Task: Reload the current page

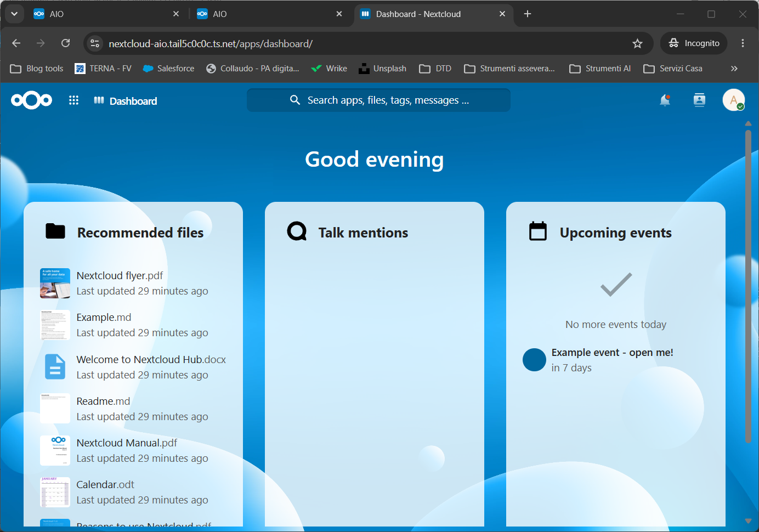Action: 65,43
